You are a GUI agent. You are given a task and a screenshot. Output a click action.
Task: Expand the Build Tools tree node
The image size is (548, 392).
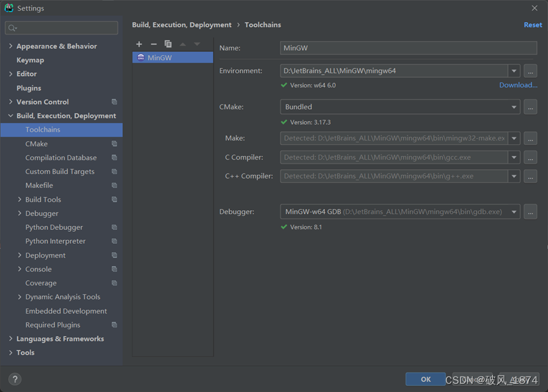20,199
